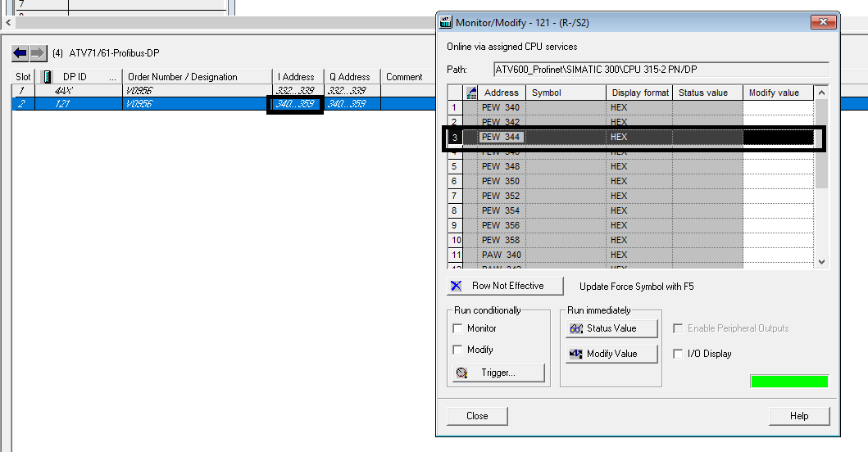Click the Comment column header
Viewport: 868px width, 452px height.
point(408,77)
